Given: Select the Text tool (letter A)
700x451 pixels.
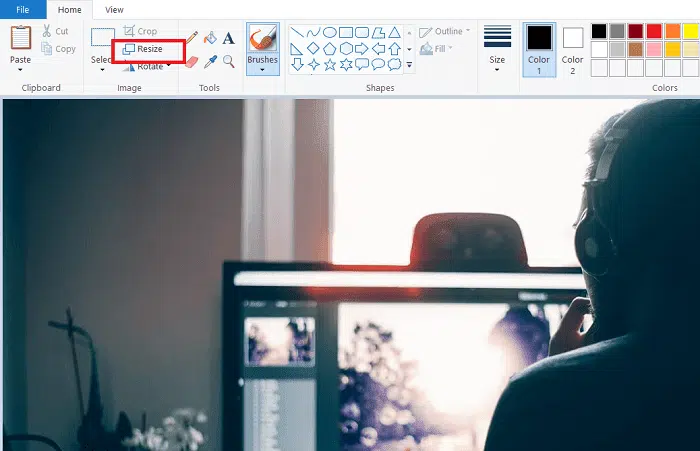Looking at the screenshot, I should (229, 38).
